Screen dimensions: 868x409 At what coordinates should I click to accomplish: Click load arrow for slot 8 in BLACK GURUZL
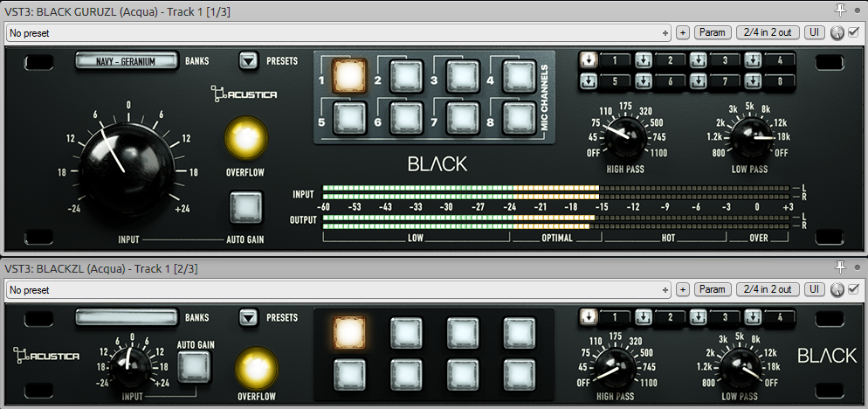pos(752,81)
